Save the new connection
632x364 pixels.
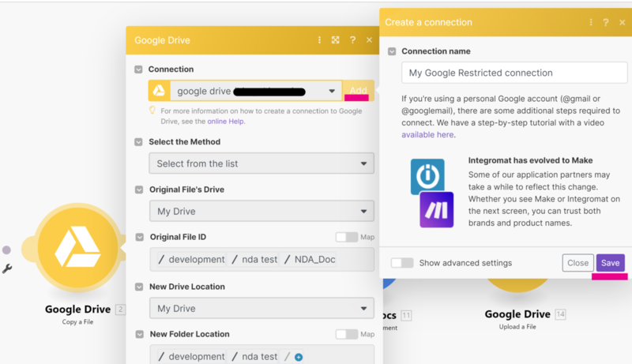click(x=610, y=263)
